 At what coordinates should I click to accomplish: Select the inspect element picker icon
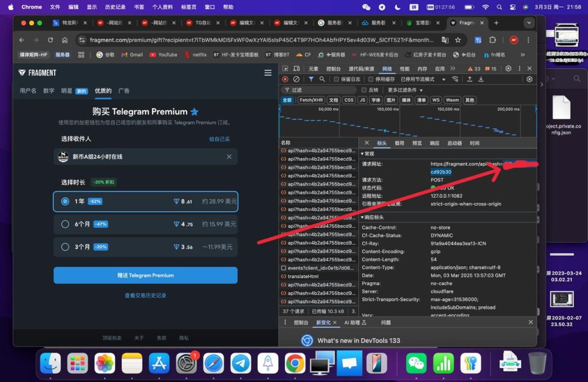click(285, 69)
